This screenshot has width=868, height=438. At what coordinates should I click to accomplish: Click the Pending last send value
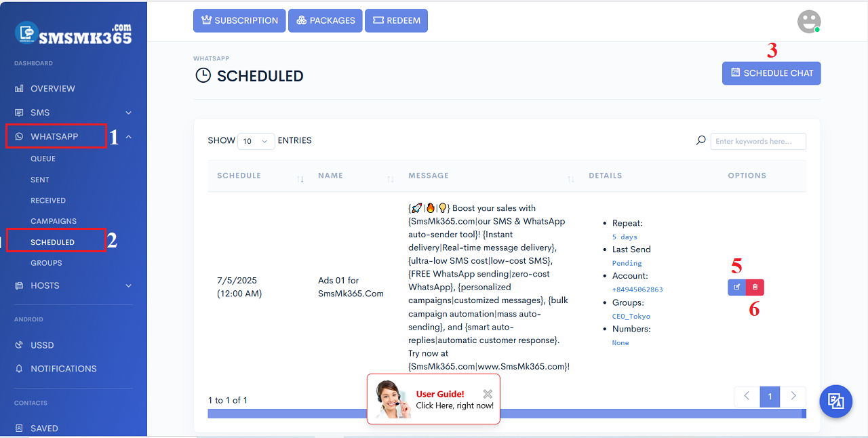coord(627,263)
